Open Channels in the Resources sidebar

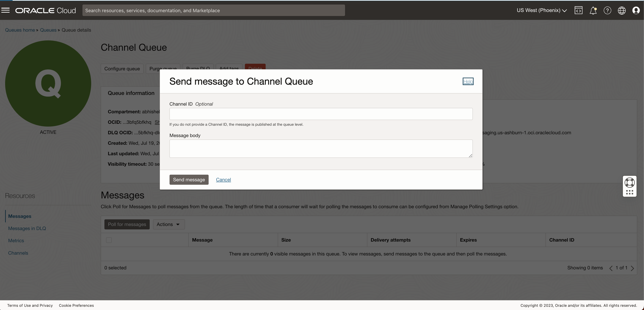click(x=18, y=253)
